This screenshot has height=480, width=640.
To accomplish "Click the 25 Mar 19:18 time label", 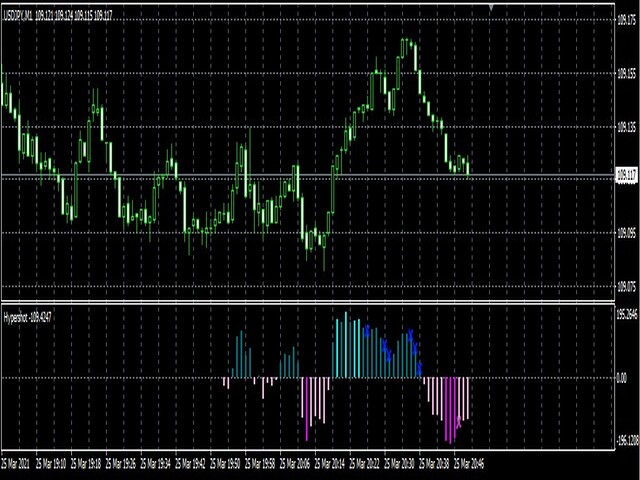I will click(x=86, y=464).
